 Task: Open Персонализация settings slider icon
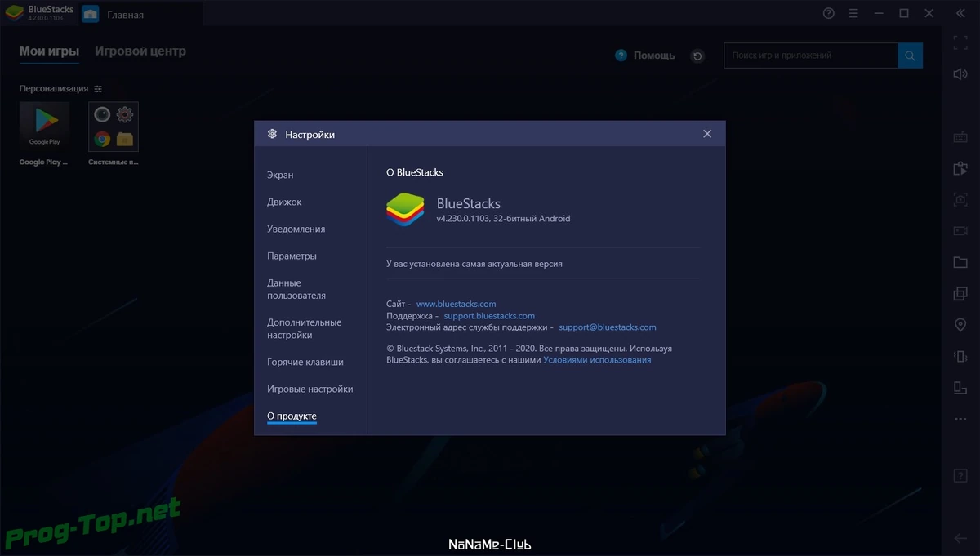(98, 88)
